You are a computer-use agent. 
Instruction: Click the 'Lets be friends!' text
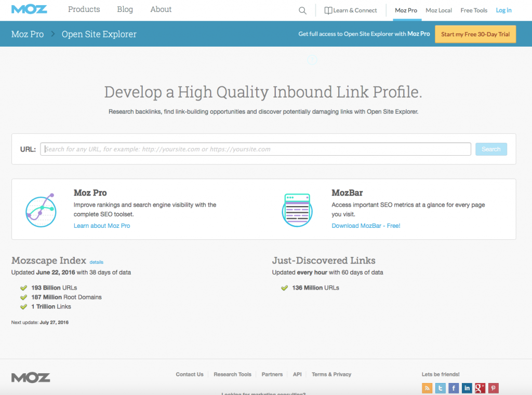441,374
